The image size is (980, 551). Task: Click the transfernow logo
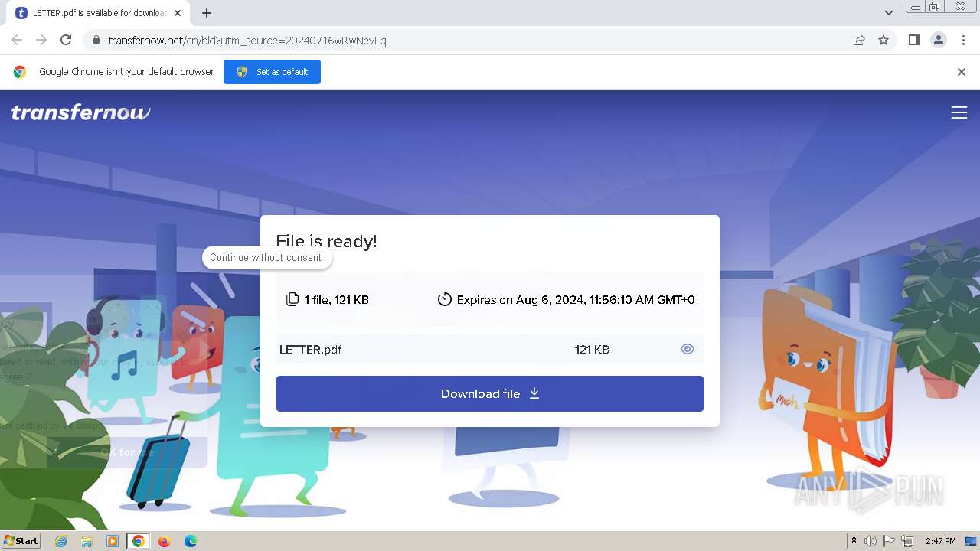(x=80, y=112)
